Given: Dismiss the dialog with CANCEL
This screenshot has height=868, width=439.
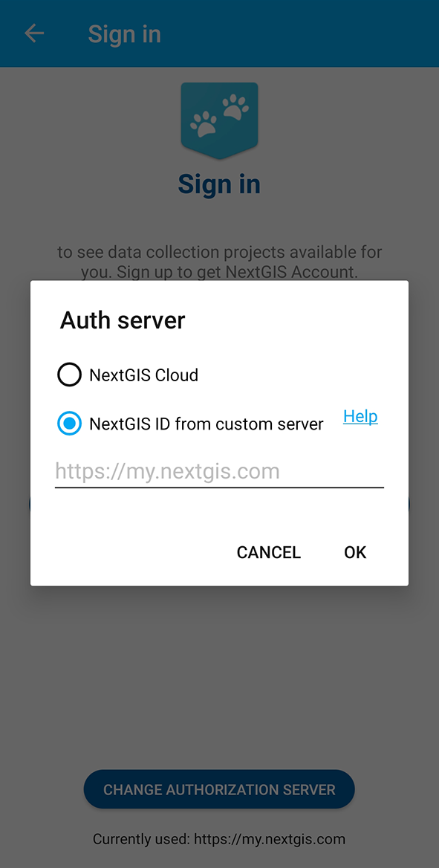Looking at the screenshot, I should pyautogui.click(x=268, y=552).
